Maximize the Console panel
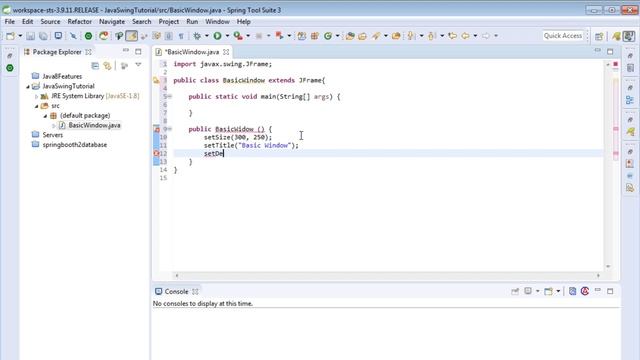Screen dimensions: 640x360 pyautogui.click(x=610, y=291)
